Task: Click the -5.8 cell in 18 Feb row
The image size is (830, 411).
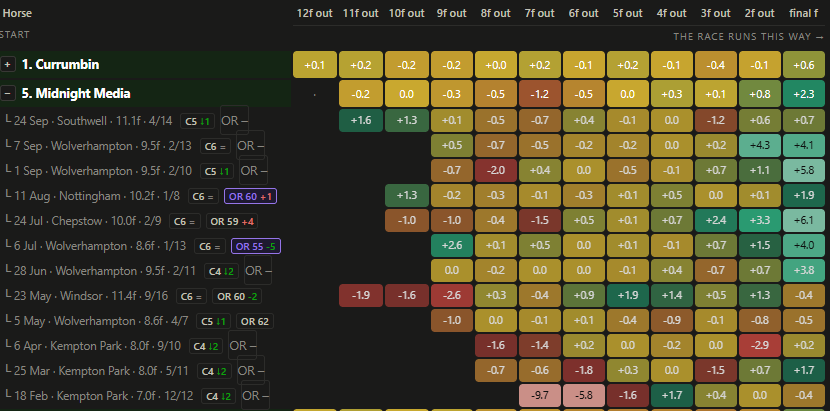Action: tap(583, 396)
